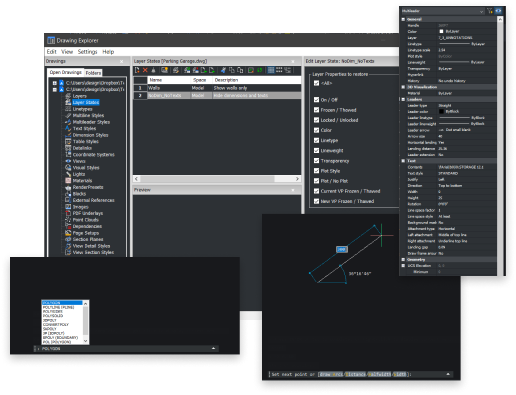The height and width of the screenshot is (395, 516).
Task: Choose POLYLINE (PLINE) from autocomplete list
Action: point(58,307)
